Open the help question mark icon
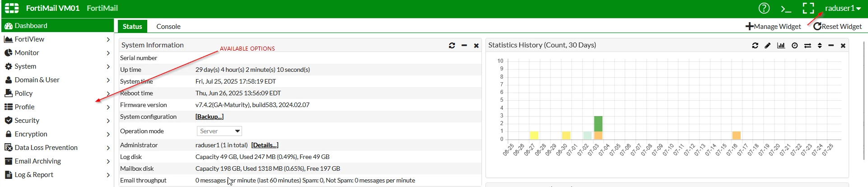Image resolution: width=868 pixels, height=187 pixels. (764, 8)
